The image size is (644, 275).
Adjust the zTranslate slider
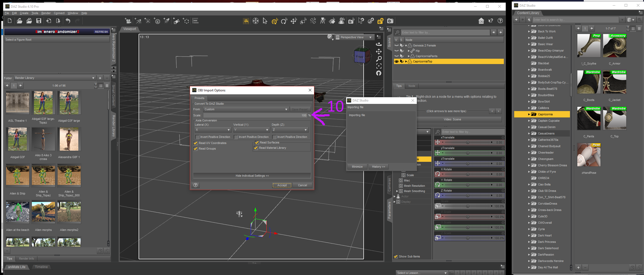(467, 164)
